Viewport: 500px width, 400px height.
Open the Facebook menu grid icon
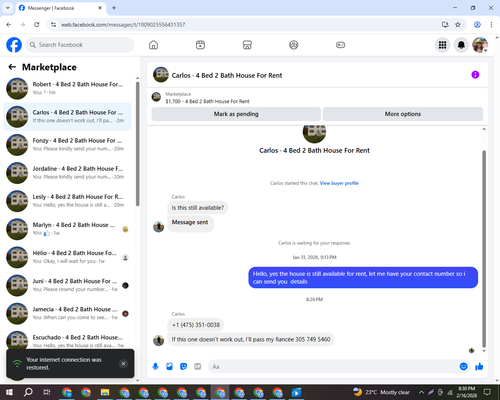pos(442,45)
